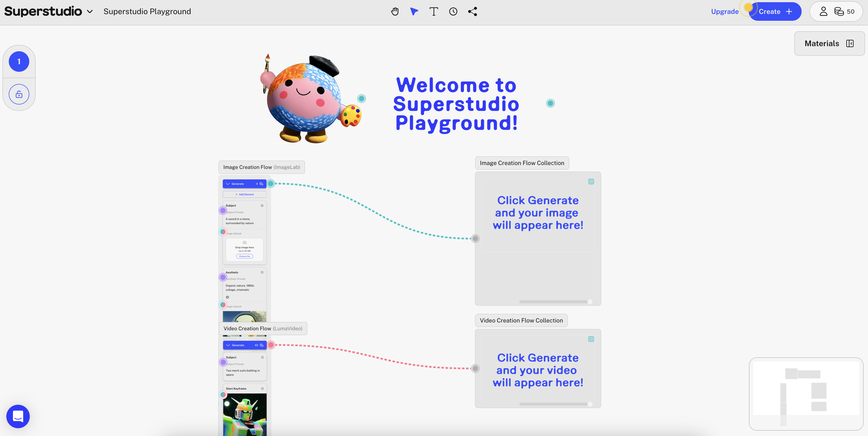Open the chat support bubble
This screenshot has width=868, height=436.
[18, 416]
